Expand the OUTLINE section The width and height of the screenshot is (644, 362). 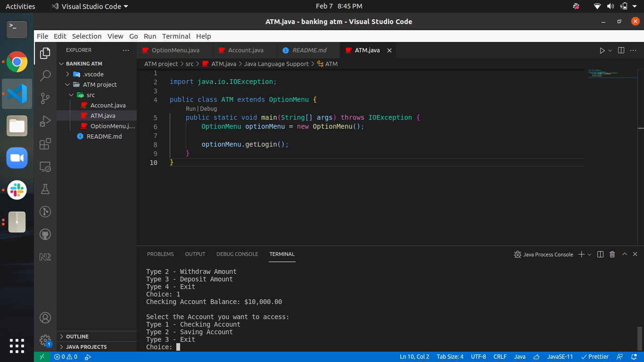97,337
